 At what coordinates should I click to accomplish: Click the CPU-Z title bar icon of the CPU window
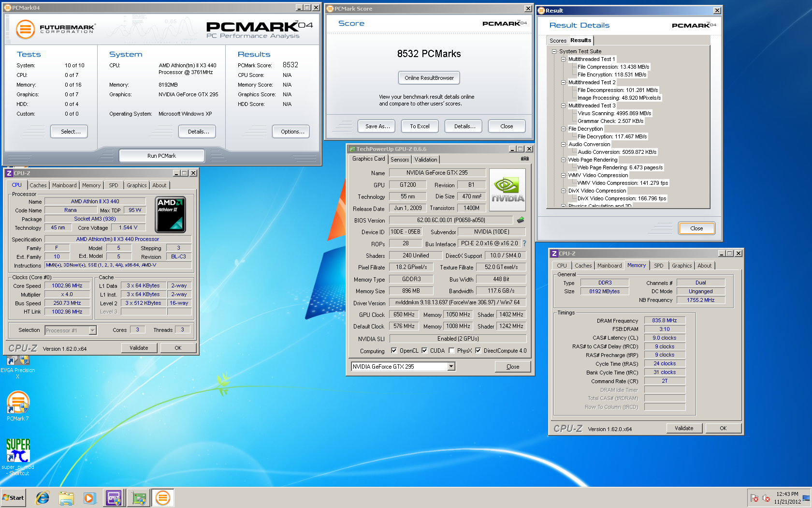click(9, 173)
